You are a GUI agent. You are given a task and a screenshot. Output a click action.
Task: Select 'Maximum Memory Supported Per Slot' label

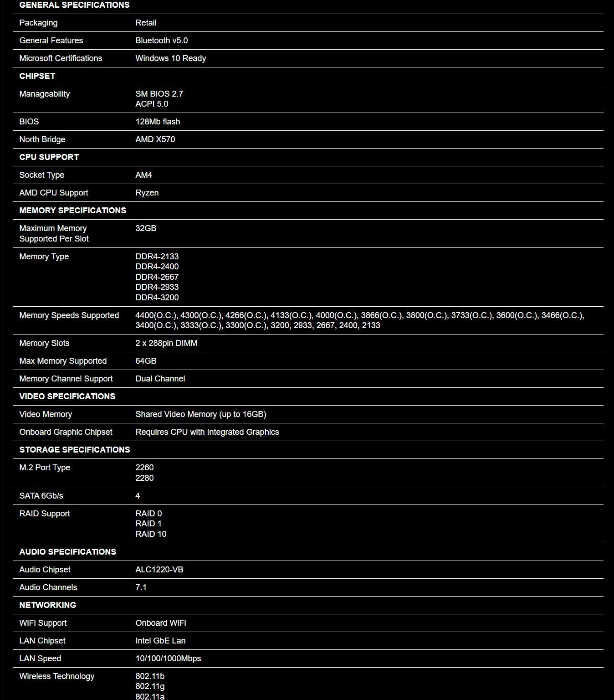pyautogui.click(x=54, y=233)
